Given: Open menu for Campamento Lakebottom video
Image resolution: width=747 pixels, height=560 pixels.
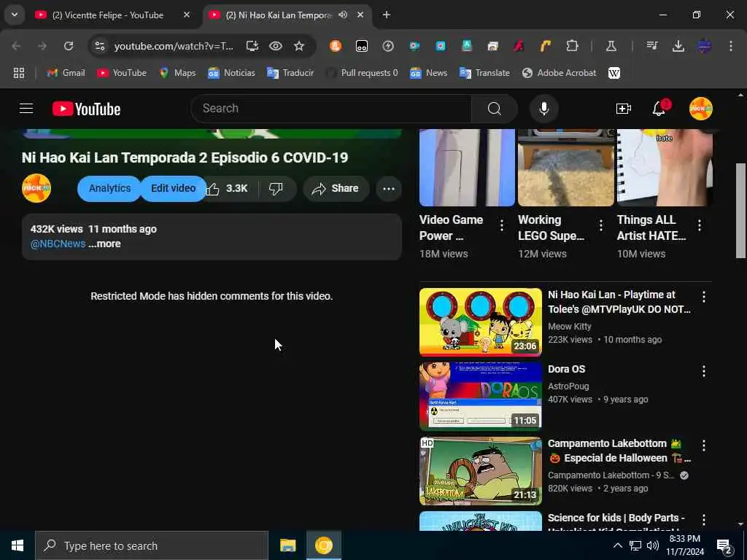Looking at the screenshot, I should click(x=704, y=446).
